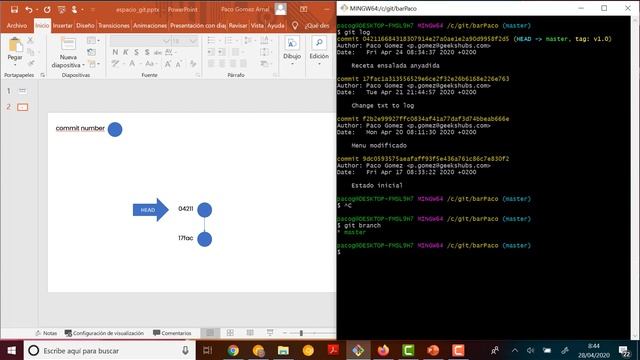
Task: Switch to the Revisar tab
Action: click(238, 25)
